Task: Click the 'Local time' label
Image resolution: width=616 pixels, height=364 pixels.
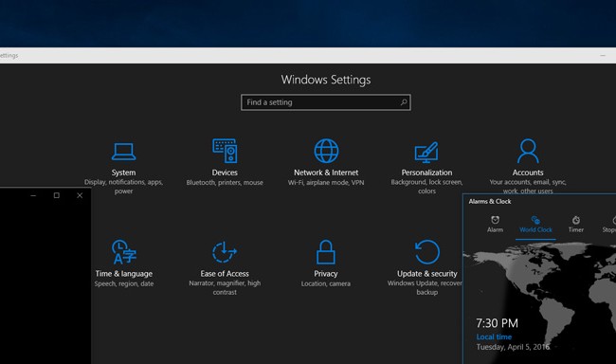Action: (494, 337)
